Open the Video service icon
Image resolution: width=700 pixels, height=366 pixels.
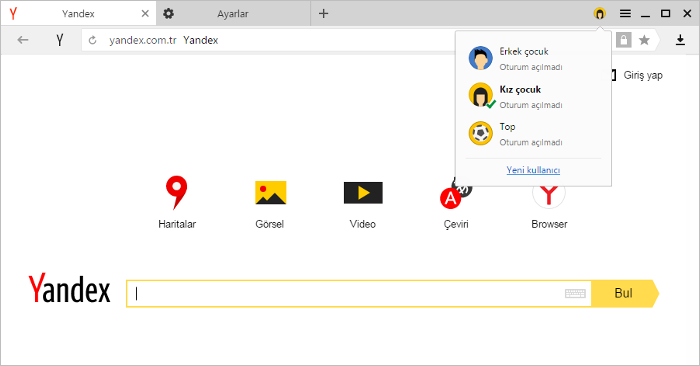click(x=363, y=192)
